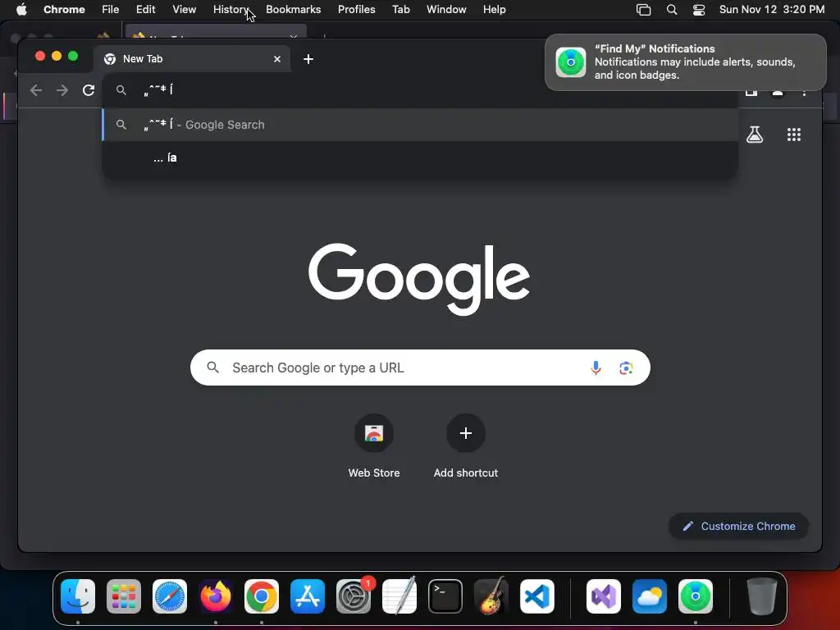Viewport: 840px width, 630px height.
Task: Click the Google logo
Action: coord(419,279)
